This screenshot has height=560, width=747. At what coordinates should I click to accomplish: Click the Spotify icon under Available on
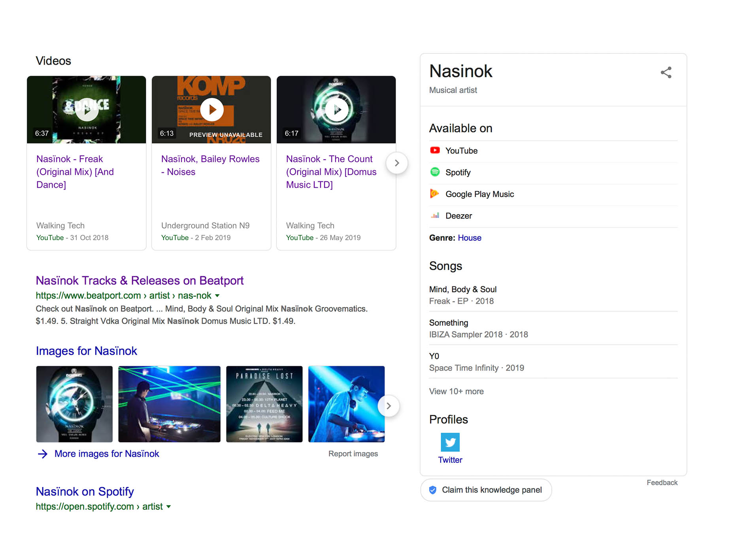435,172
